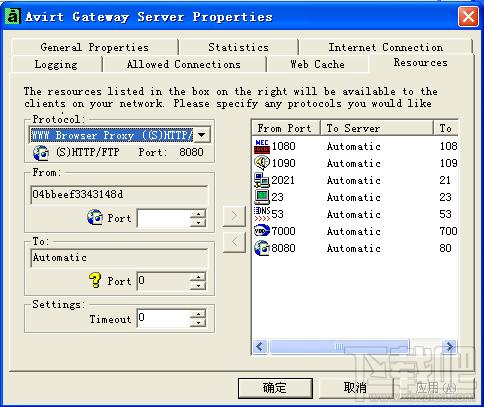Click the partially visible To column header
The image size is (484, 407).
(446, 128)
